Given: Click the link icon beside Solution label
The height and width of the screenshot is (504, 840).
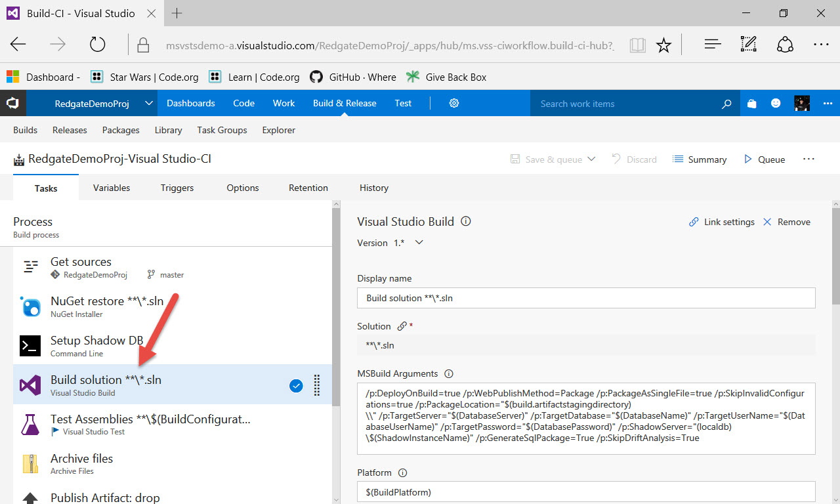Looking at the screenshot, I should click(402, 326).
